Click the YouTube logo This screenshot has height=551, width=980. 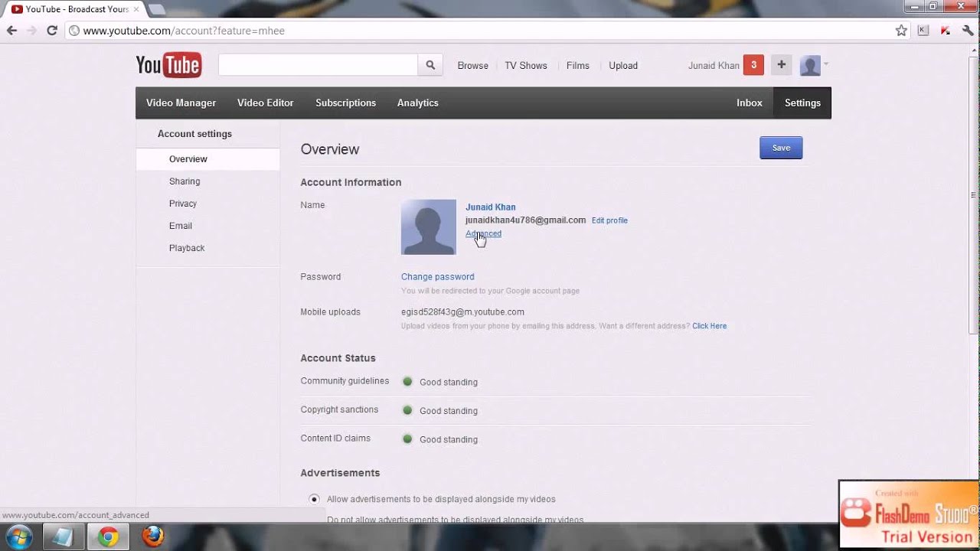pos(168,65)
